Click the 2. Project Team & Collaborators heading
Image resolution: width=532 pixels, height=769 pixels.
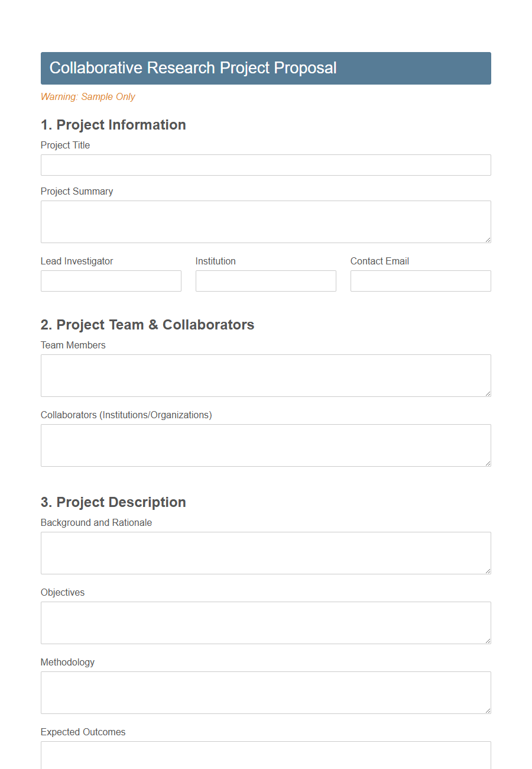[147, 325]
